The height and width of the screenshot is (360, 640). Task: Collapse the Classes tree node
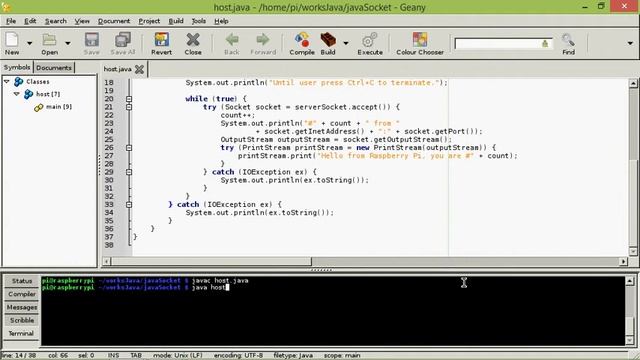pos(7,82)
